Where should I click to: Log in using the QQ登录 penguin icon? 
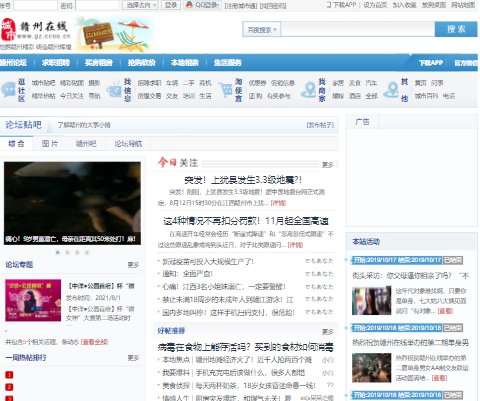pos(189,5)
